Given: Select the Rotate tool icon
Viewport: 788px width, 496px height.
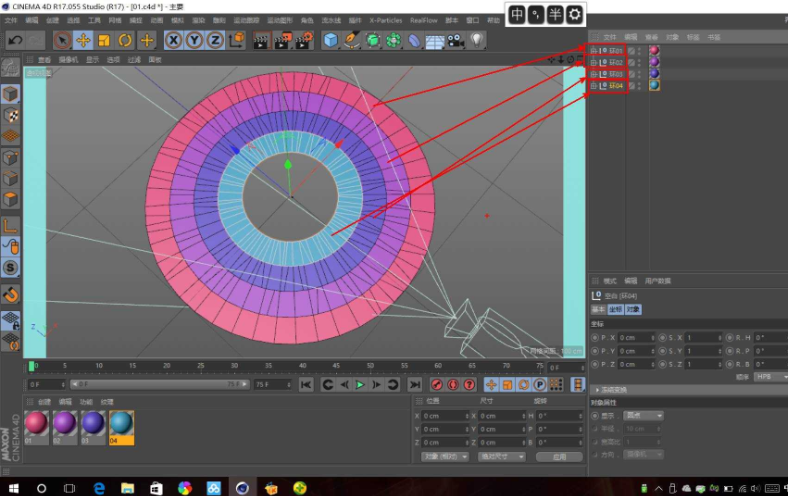Looking at the screenshot, I should coord(126,40).
